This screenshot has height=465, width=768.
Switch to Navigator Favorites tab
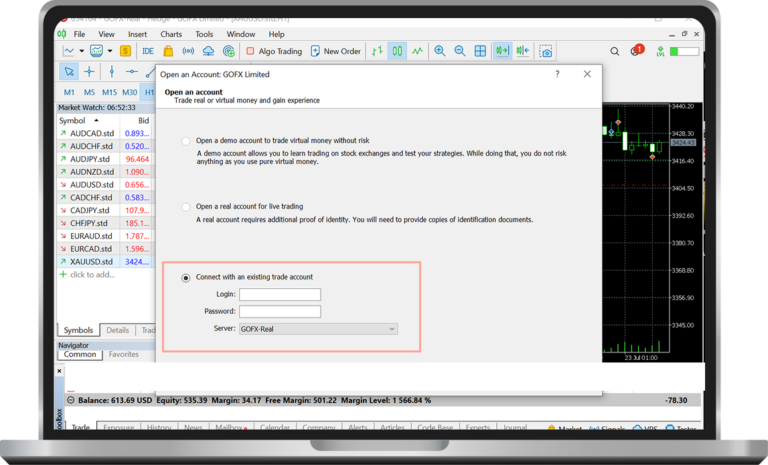pos(123,354)
